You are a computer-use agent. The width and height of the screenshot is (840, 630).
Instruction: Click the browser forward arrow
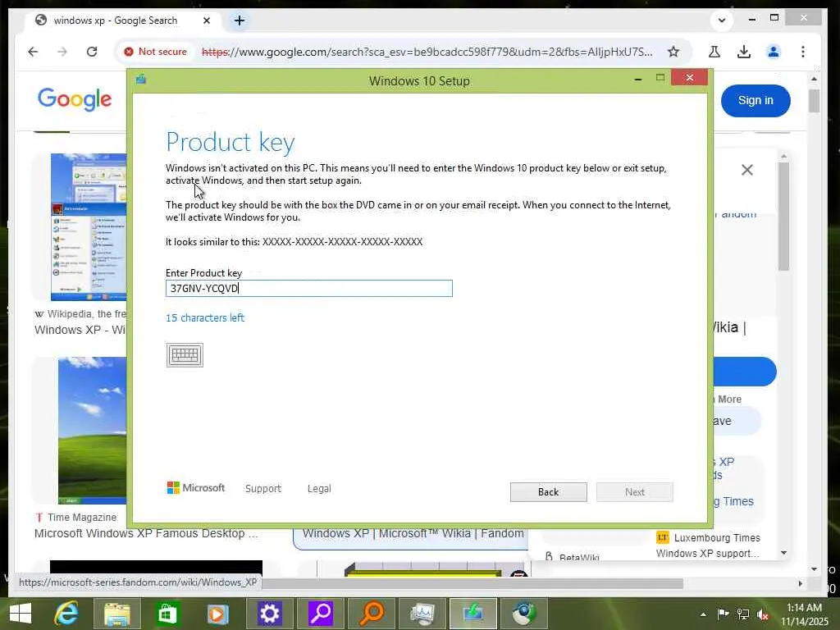pyautogui.click(x=62, y=52)
